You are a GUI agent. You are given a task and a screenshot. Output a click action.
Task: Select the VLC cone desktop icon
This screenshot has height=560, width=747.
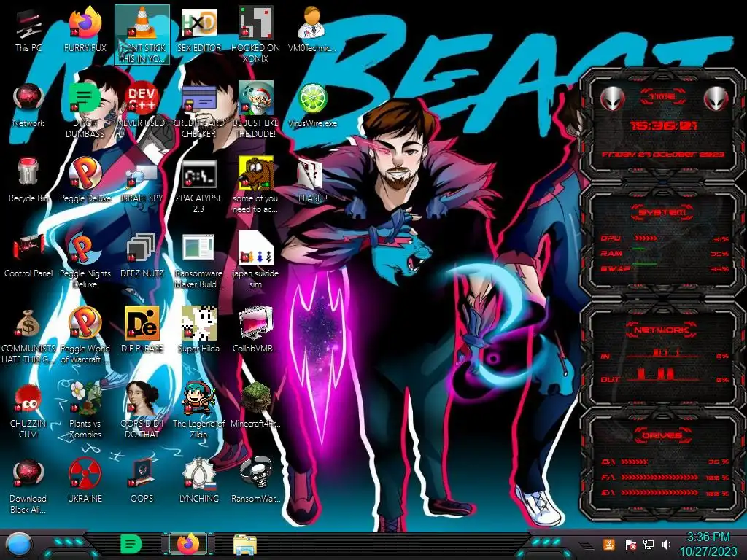pos(142,23)
